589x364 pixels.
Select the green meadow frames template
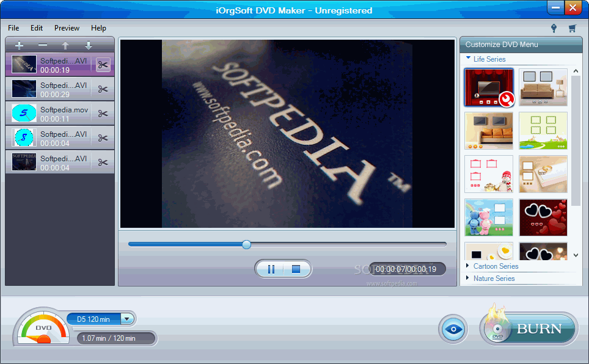tap(543, 131)
